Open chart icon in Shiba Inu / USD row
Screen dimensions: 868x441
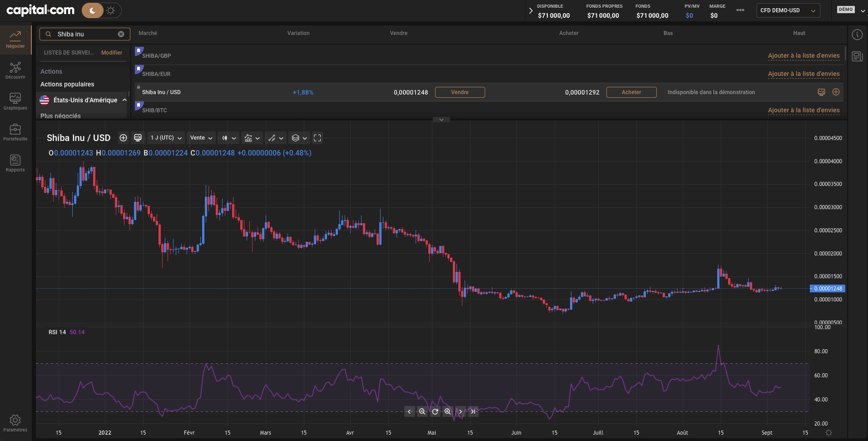point(821,92)
